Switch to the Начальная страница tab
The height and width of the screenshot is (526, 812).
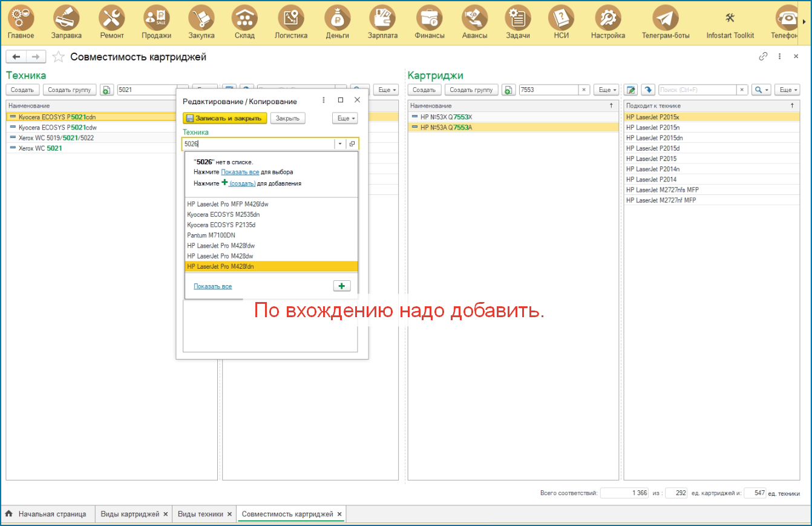click(47, 514)
